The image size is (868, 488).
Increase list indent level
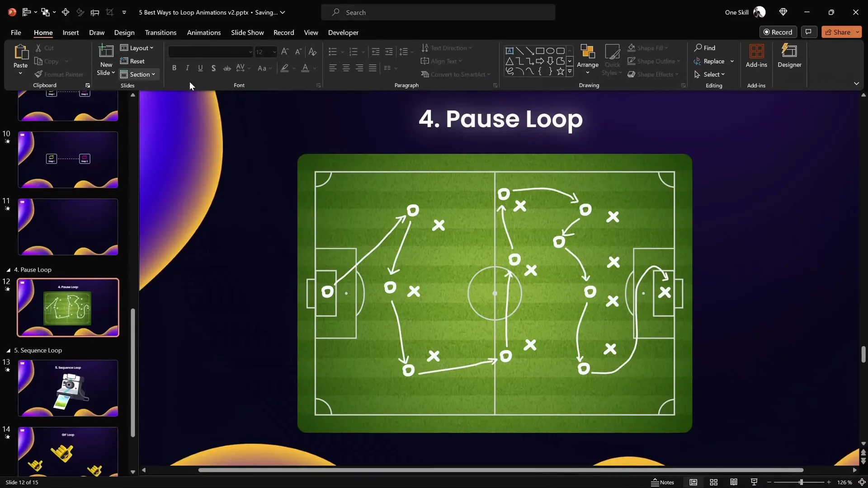(389, 52)
